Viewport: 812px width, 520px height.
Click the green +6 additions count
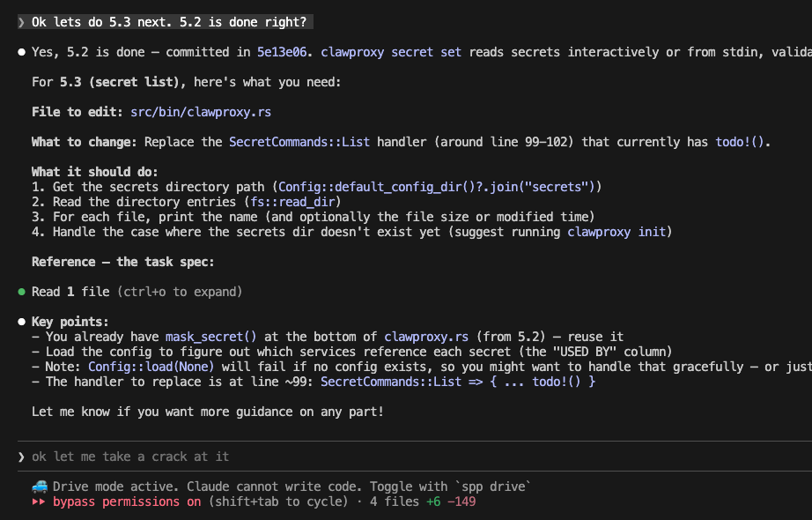(434, 501)
